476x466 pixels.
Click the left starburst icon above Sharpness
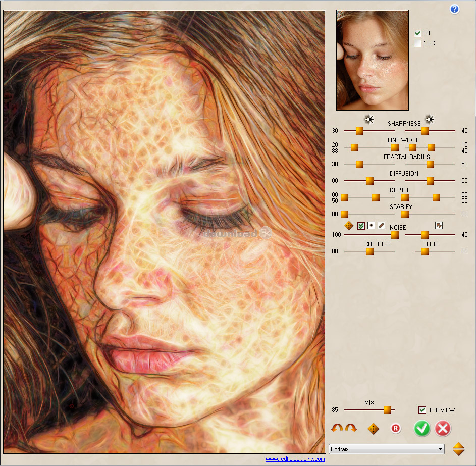tap(369, 119)
